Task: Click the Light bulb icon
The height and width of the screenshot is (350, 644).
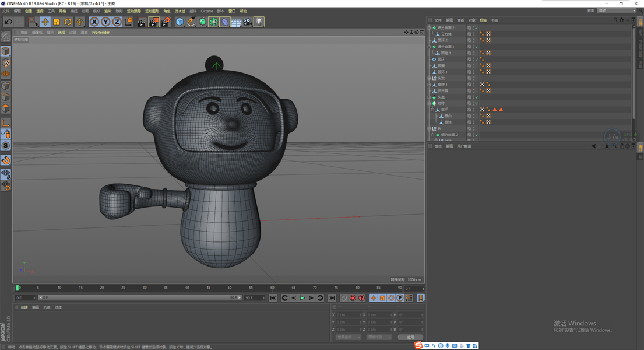Action: 259,22
